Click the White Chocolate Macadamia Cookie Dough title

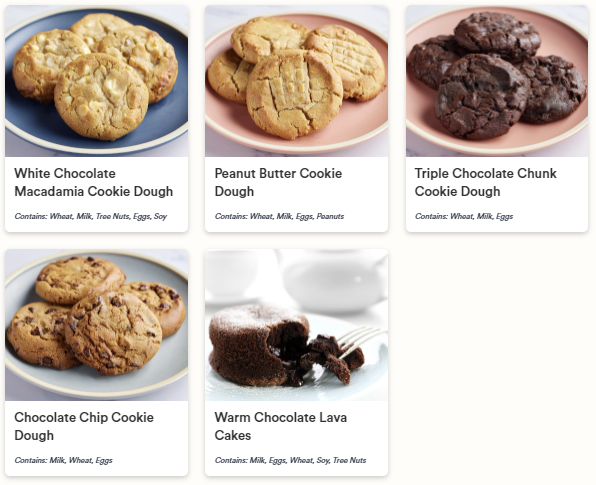(x=94, y=182)
